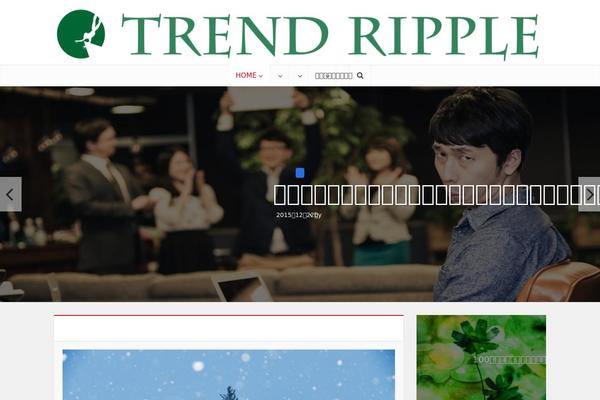Open the TREND RIPPLE site title link
The width and height of the screenshot is (600, 400).
[x=330, y=37]
